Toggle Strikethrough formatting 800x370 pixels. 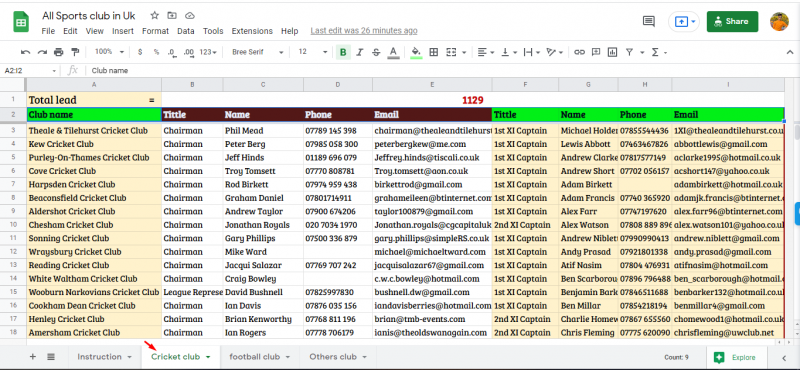click(x=376, y=52)
